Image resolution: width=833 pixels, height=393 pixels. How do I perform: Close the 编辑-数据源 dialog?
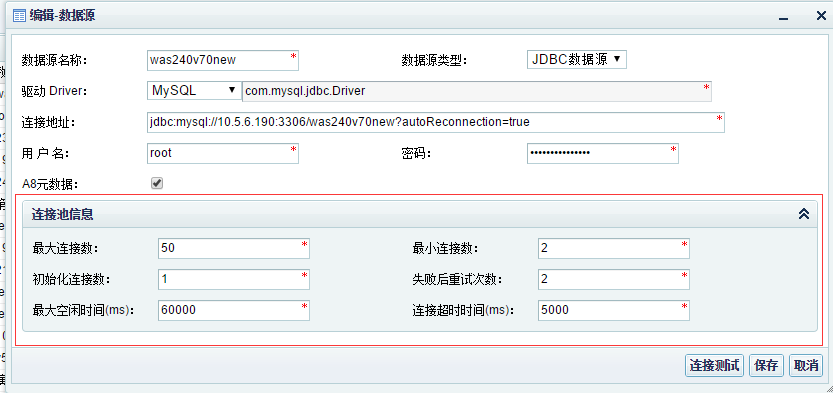[821, 16]
